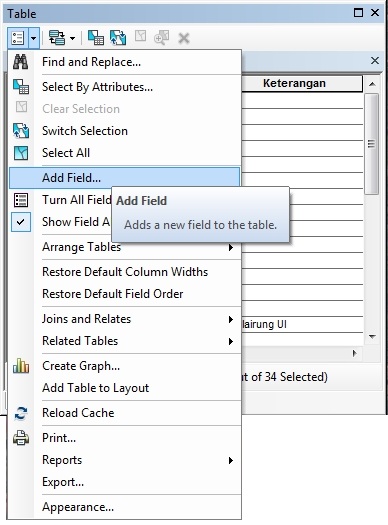The image size is (388, 525).
Task: Click the Table Options button in toolbar
Action: pos(18,38)
